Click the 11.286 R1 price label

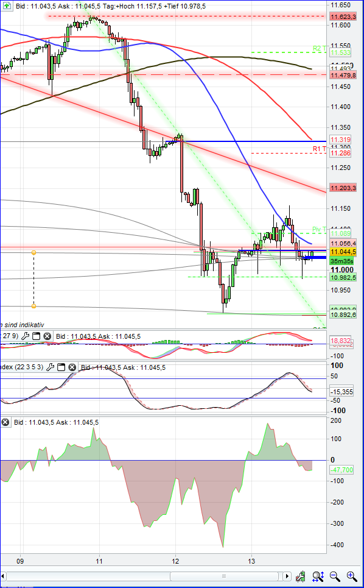(340, 153)
